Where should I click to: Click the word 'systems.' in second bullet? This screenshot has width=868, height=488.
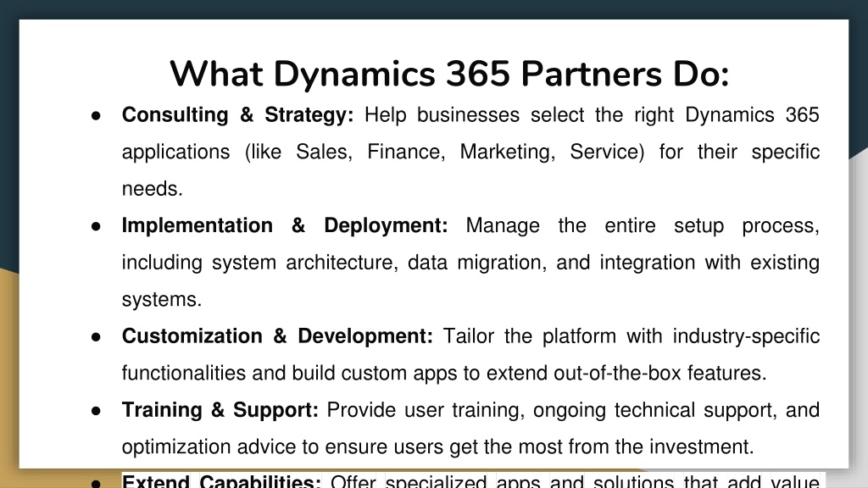pyautogui.click(x=162, y=300)
